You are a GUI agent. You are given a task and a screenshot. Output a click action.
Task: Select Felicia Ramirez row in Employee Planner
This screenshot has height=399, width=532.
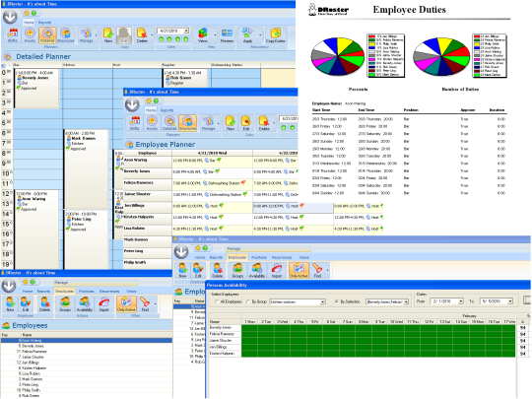point(211,183)
